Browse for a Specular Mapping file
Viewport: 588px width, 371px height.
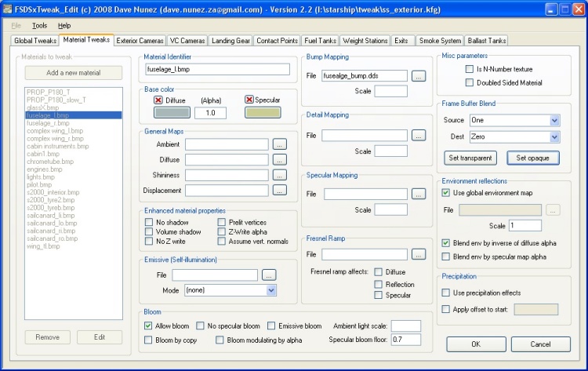(419, 194)
